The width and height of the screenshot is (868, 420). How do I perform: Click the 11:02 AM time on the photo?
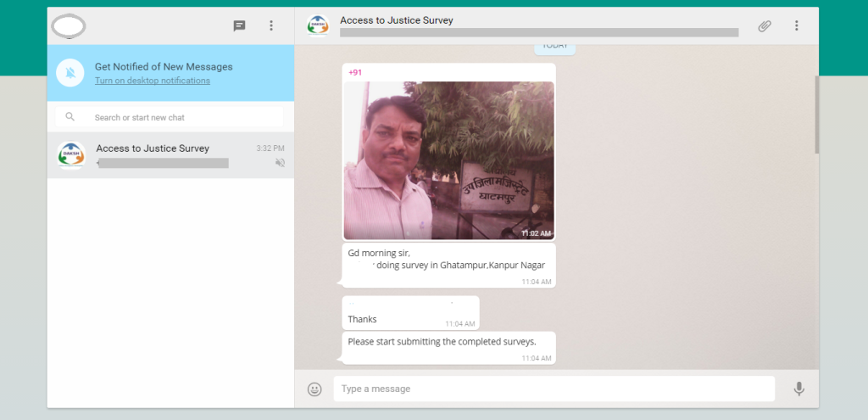click(x=536, y=233)
